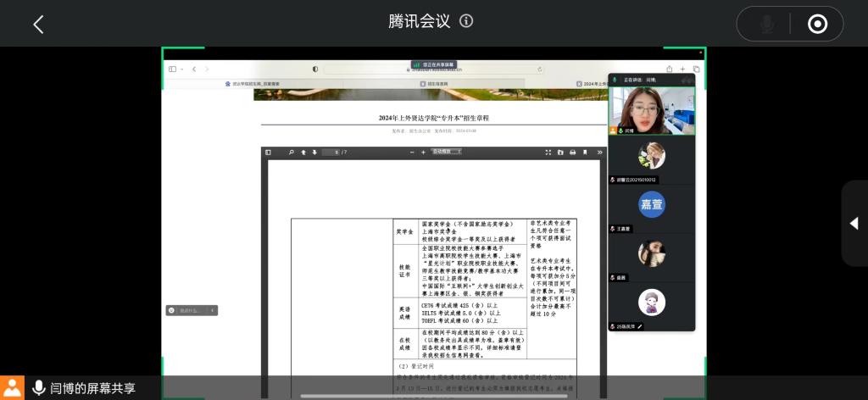Screen dimensions: 868x400
Task: Tap the back arrow in the top bar
Action: (x=38, y=24)
